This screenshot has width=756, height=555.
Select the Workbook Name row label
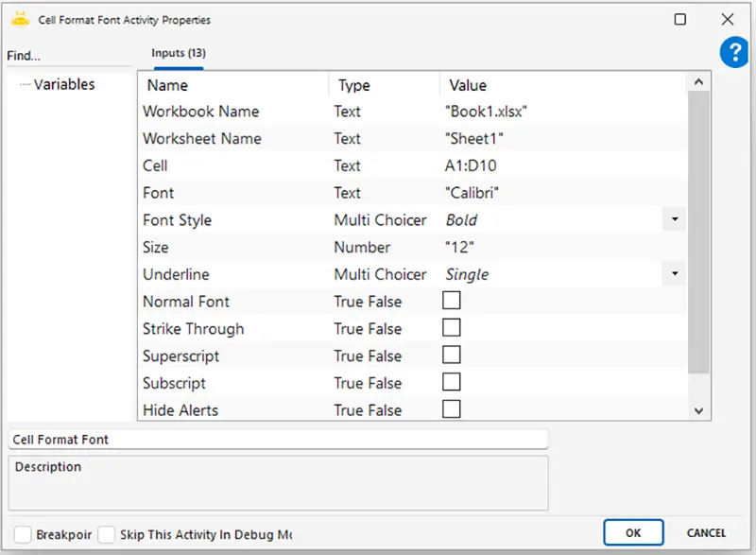pos(201,112)
